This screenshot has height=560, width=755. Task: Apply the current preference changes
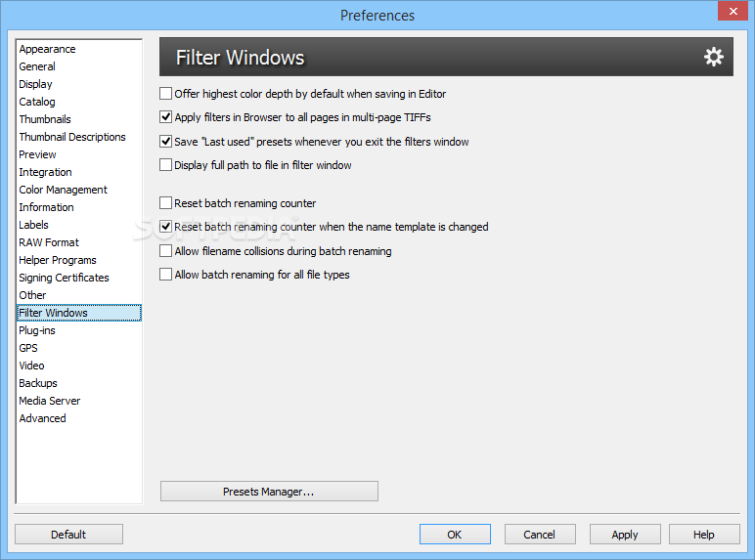click(625, 535)
